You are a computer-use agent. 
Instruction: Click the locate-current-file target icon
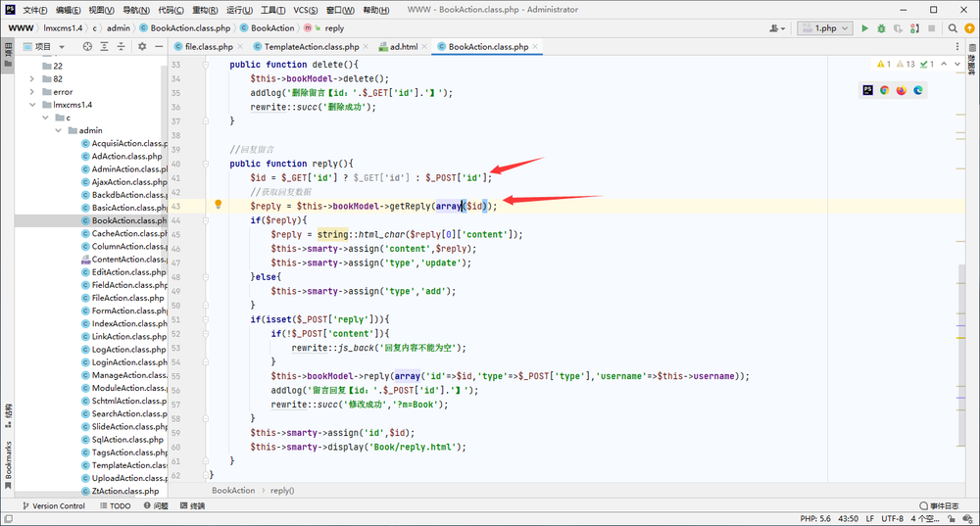coord(87,46)
